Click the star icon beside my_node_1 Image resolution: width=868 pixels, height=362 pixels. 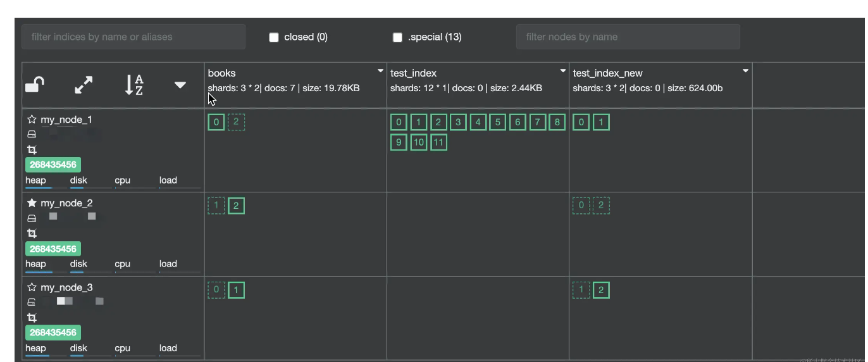coord(32,120)
